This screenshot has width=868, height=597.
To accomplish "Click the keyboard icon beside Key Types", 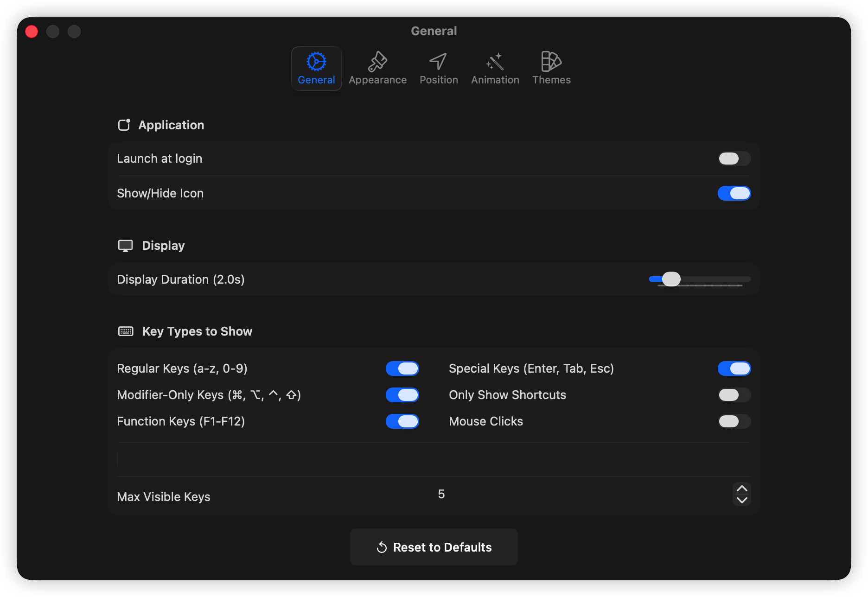I will [x=126, y=331].
